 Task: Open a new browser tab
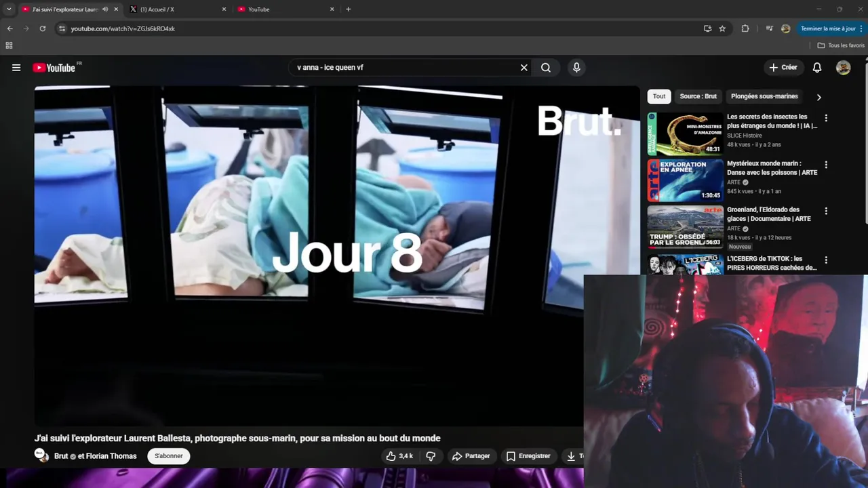click(349, 9)
